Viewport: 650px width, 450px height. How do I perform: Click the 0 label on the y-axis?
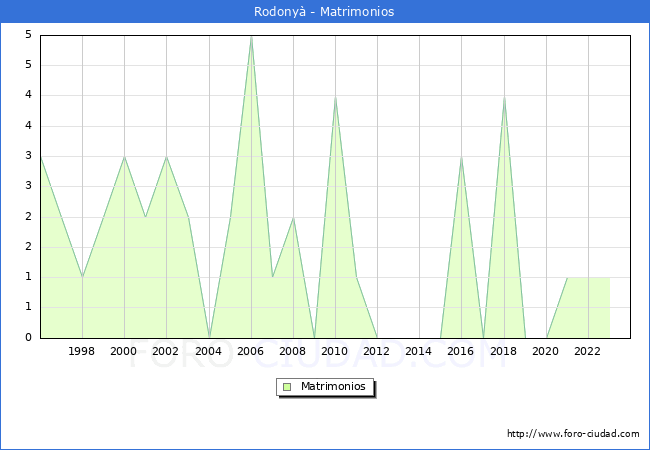pos(29,338)
